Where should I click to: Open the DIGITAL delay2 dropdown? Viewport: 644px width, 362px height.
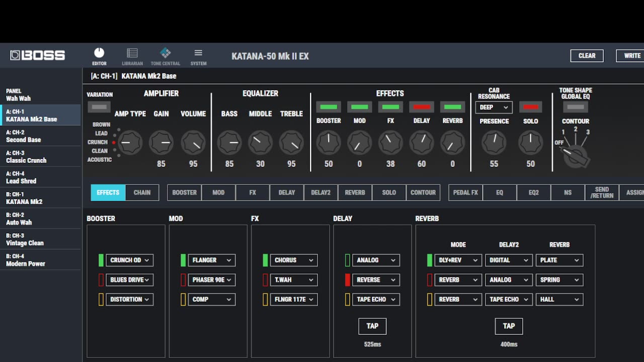(509, 260)
